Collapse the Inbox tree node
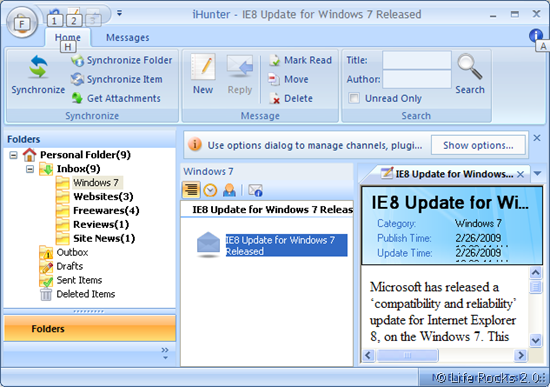The width and height of the screenshot is (550, 387). click(x=30, y=169)
